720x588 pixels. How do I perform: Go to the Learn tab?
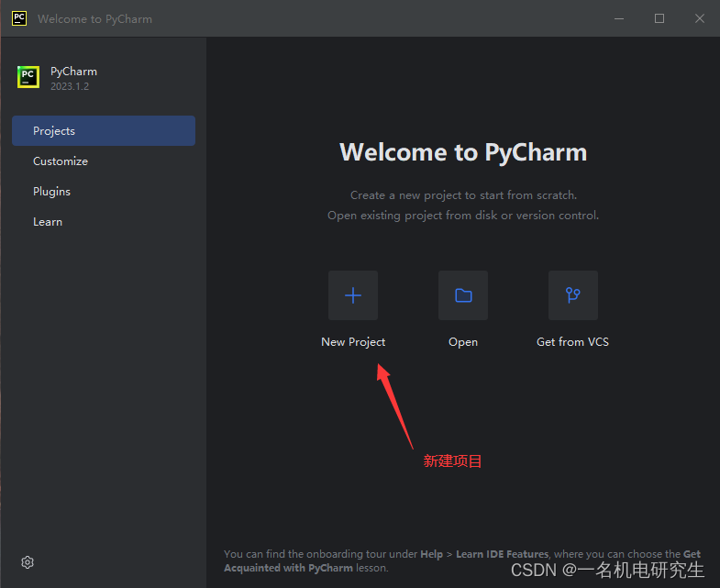tap(104, 222)
